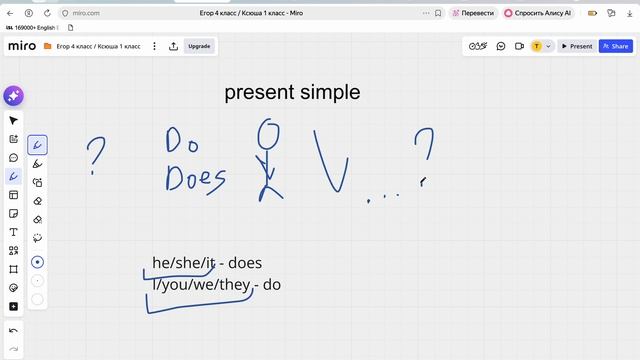
Task: Choose the second eraser tool
Action: [38, 220]
